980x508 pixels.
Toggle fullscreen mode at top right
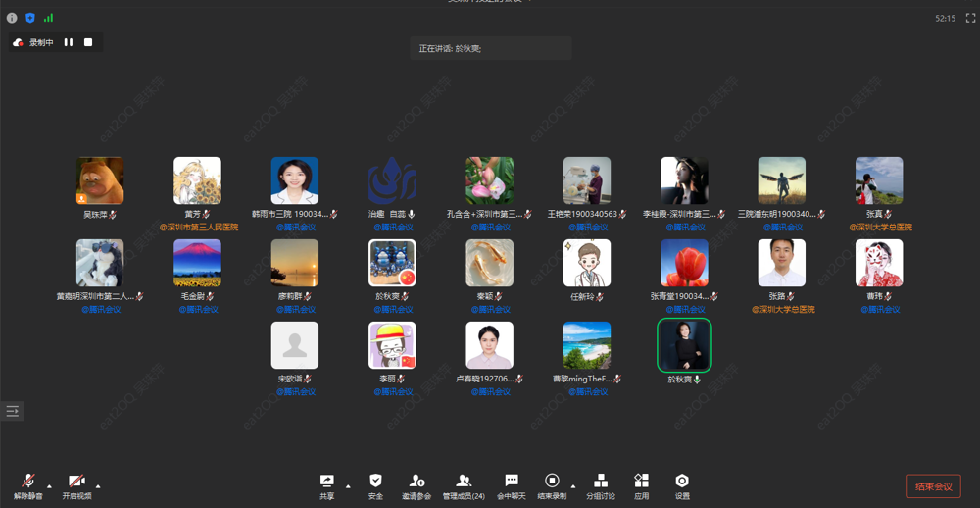coord(970,18)
